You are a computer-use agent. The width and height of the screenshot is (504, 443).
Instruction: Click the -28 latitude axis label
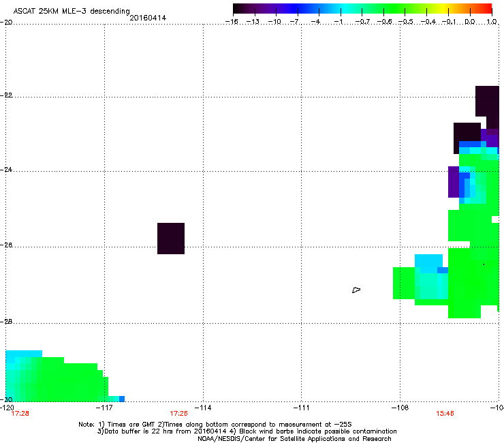click(6, 321)
